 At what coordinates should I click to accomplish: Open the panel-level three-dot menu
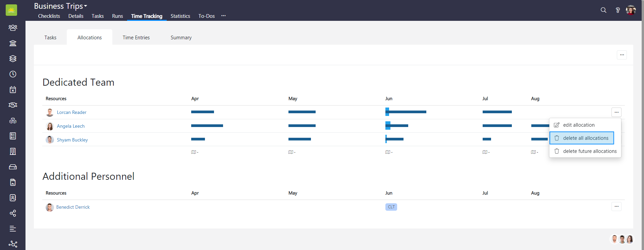[x=622, y=55]
